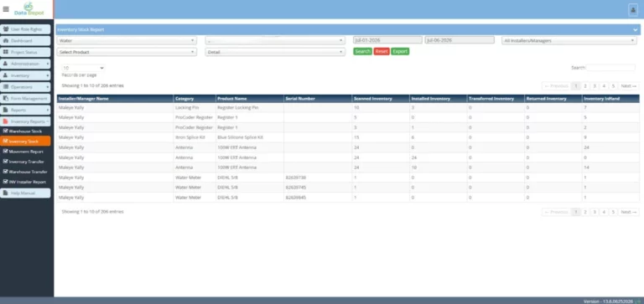
Task: Click the green Export button
Action: (400, 51)
